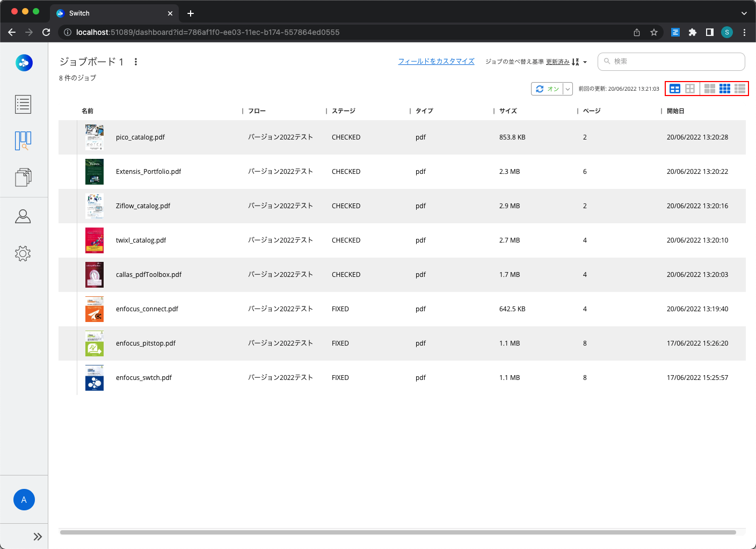
Task: Click the share icon in address bar
Action: (637, 32)
